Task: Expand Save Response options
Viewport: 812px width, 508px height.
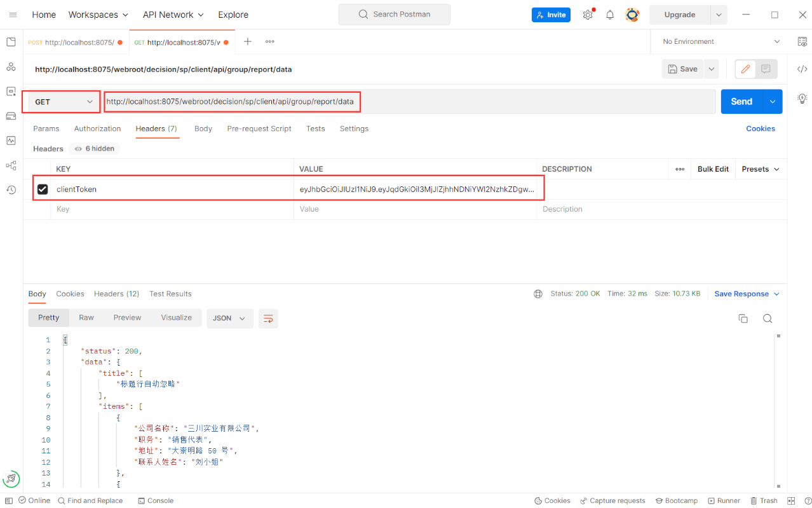Action: click(776, 294)
